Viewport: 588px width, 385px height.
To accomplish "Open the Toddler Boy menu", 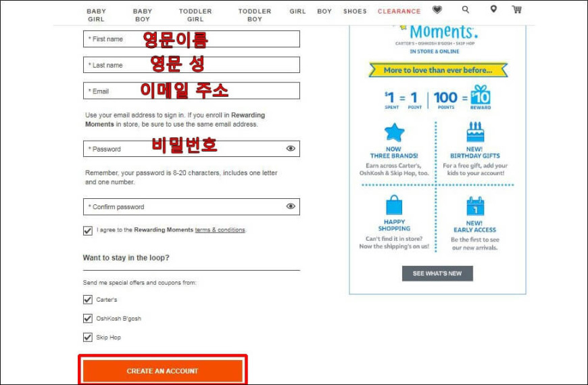I will pos(255,15).
